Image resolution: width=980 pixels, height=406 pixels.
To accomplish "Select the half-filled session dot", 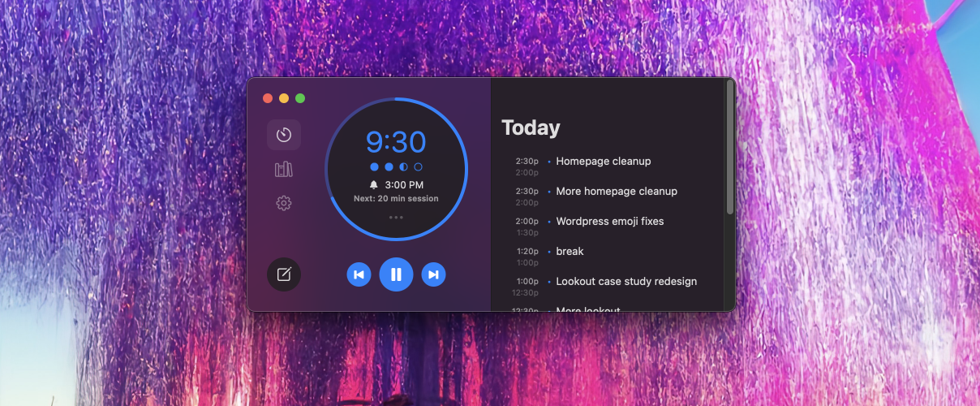I will tap(403, 166).
